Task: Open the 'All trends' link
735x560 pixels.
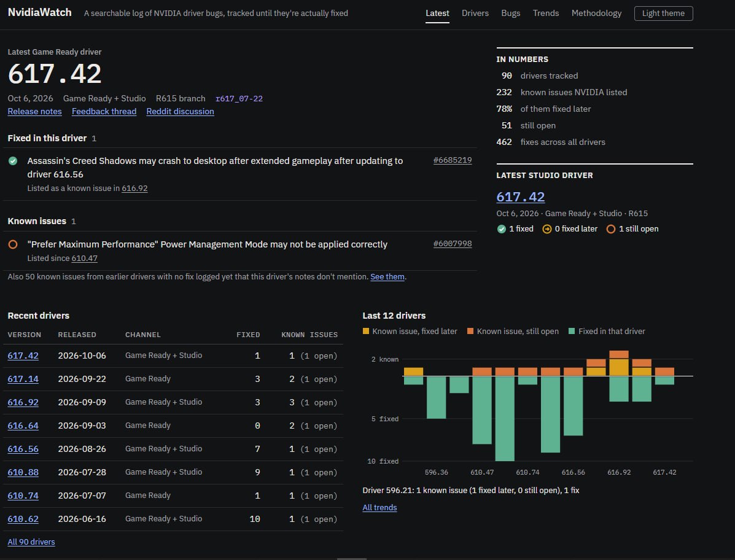Action: click(379, 508)
